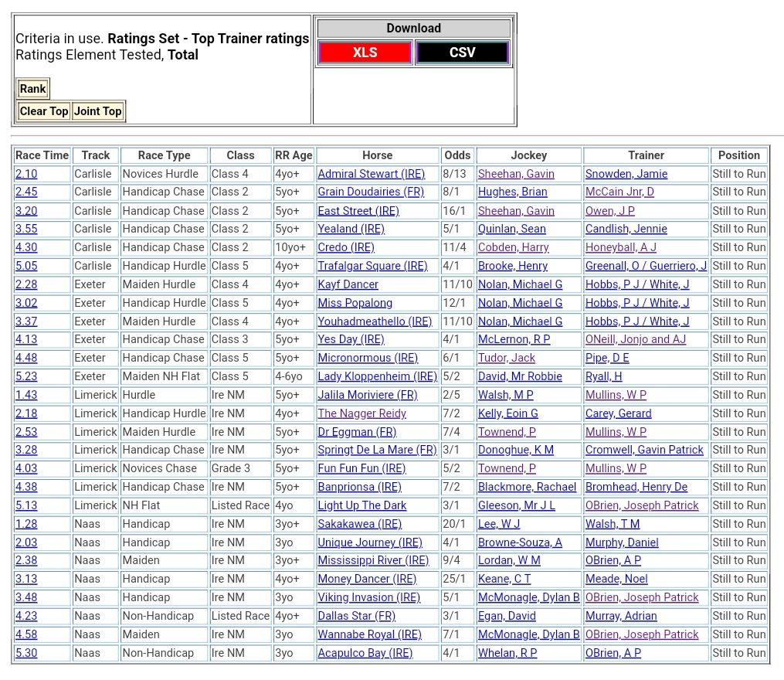Select the Clear Top filter
Viewport: 784px width, 680px height.
(x=44, y=111)
